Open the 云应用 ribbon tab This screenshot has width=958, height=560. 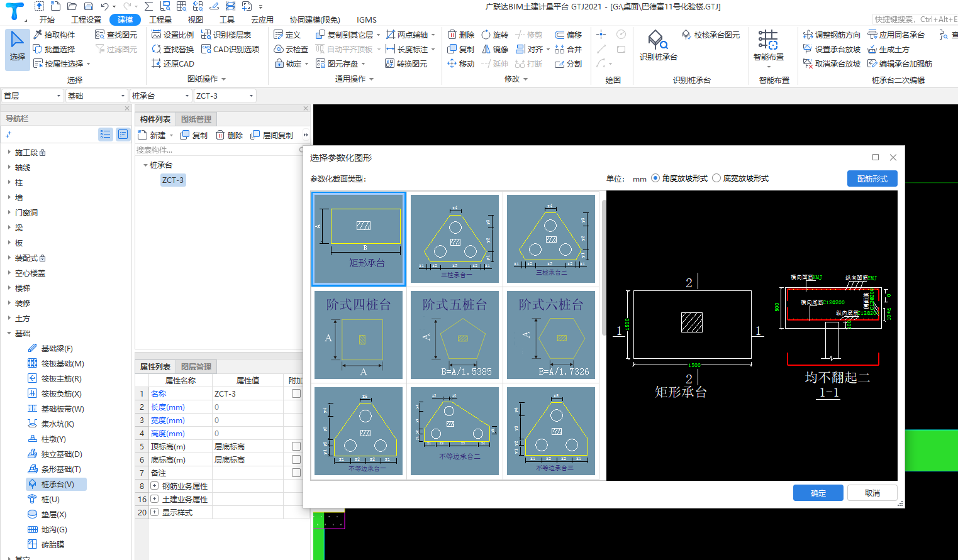262,19
